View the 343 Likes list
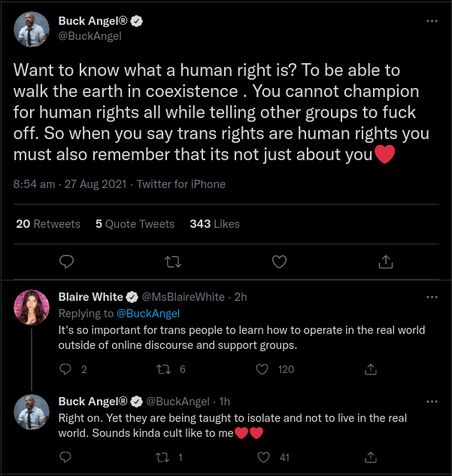The width and height of the screenshot is (452, 476). [214, 224]
